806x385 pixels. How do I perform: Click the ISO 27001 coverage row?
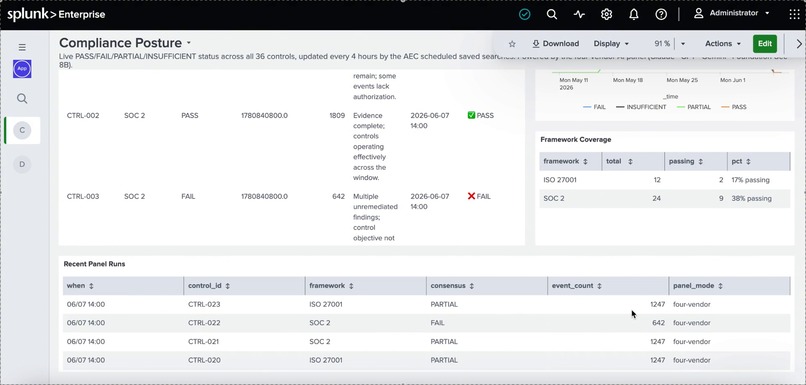[665, 180]
